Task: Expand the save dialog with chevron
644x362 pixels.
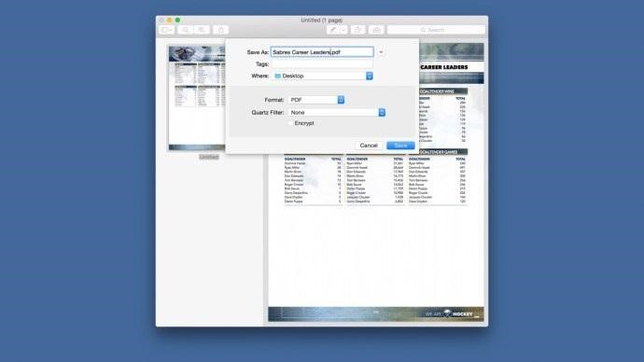Action: (x=381, y=52)
